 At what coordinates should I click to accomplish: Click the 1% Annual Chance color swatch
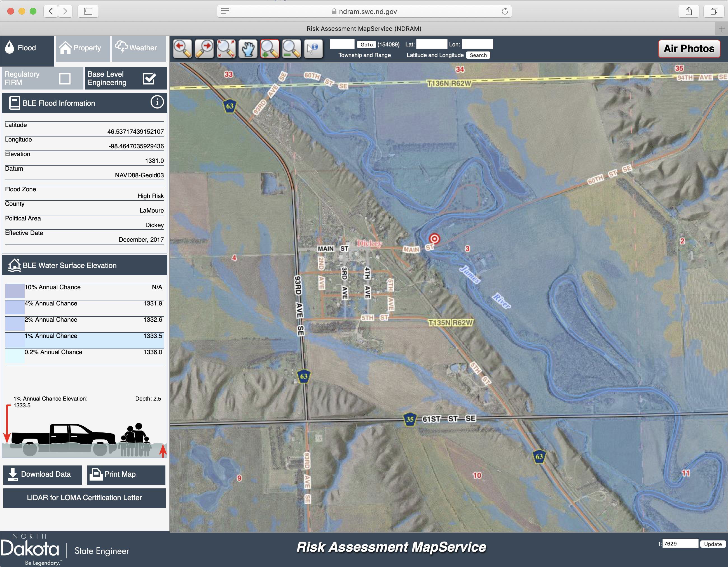click(15, 340)
